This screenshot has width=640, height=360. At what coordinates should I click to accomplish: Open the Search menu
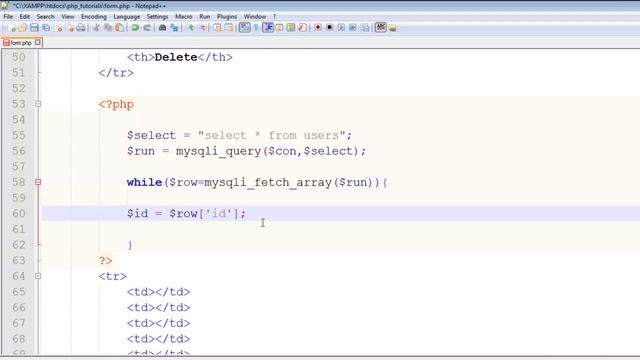[x=45, y=17]
